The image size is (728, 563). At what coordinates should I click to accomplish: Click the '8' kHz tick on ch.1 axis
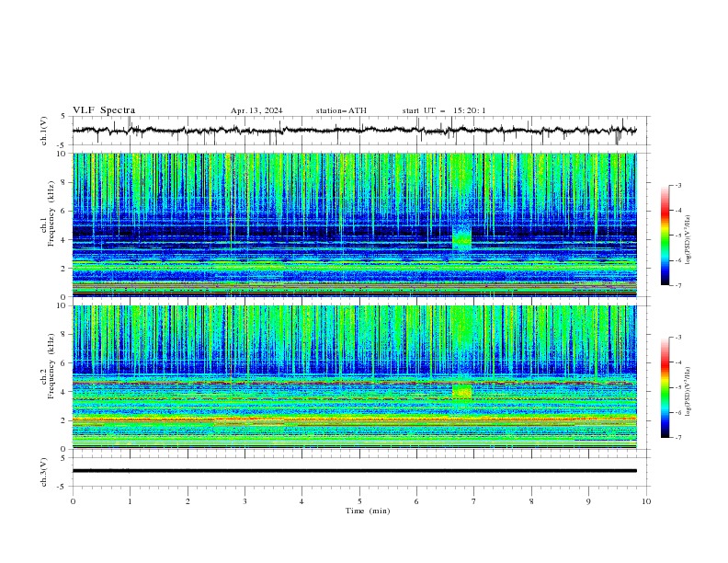(64, 182)
